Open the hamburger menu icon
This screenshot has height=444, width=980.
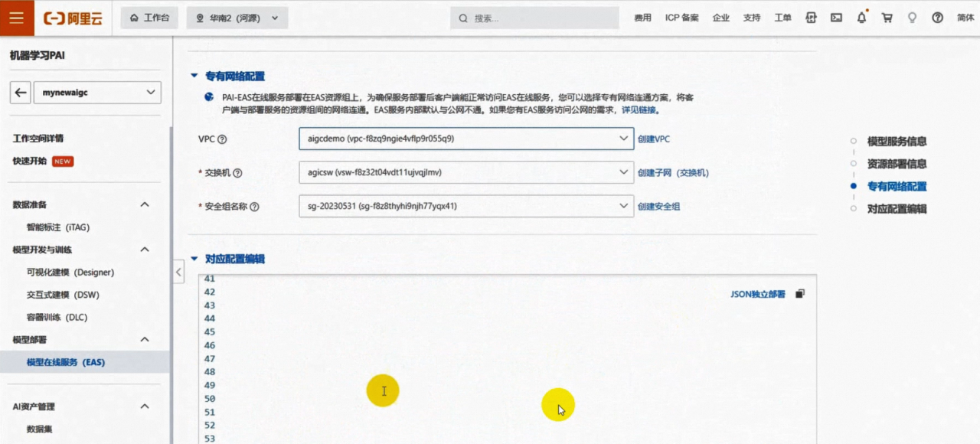(15, 17)
